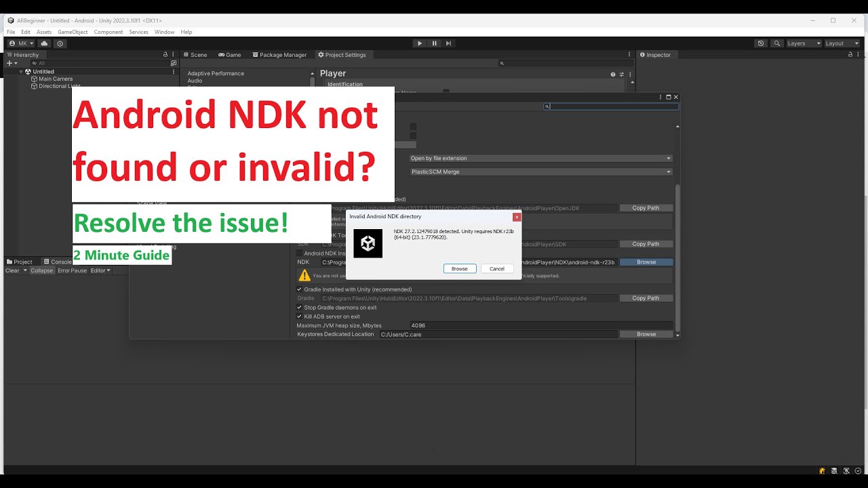Click the Console Clear button
868x488 pixels.
[12, 270]
